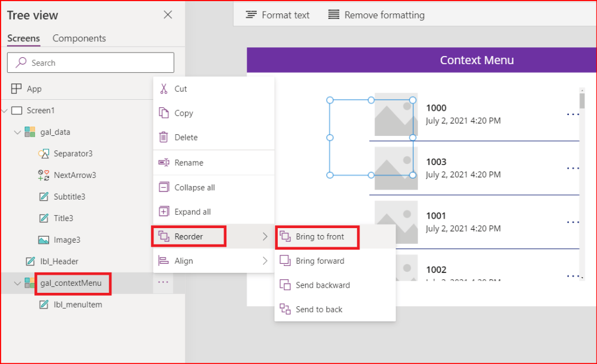Click the tree view Search field
Image resolution: width=597 pixels, height=364 pixels.
pyautogui.click(x=90, y=63)
